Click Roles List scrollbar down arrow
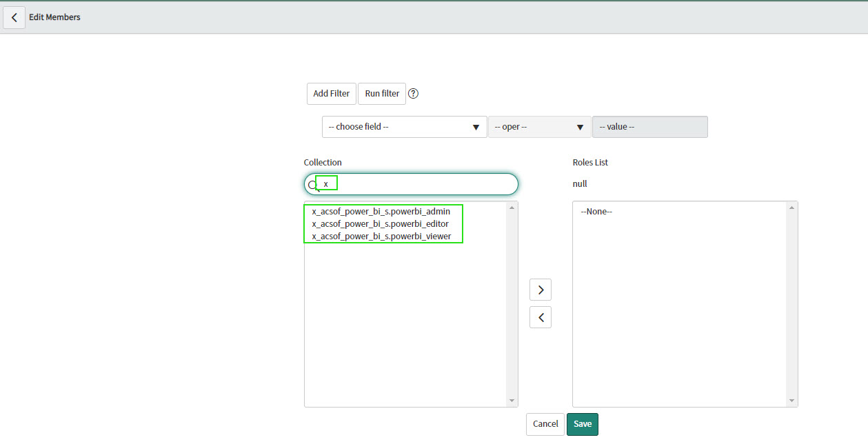Image resolution: width=868 pixels, height=442 pixels. point(791,401)
